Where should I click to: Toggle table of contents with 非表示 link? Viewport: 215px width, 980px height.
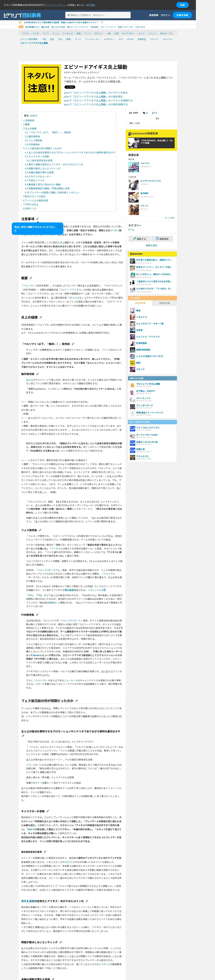(x=33, y=116)
